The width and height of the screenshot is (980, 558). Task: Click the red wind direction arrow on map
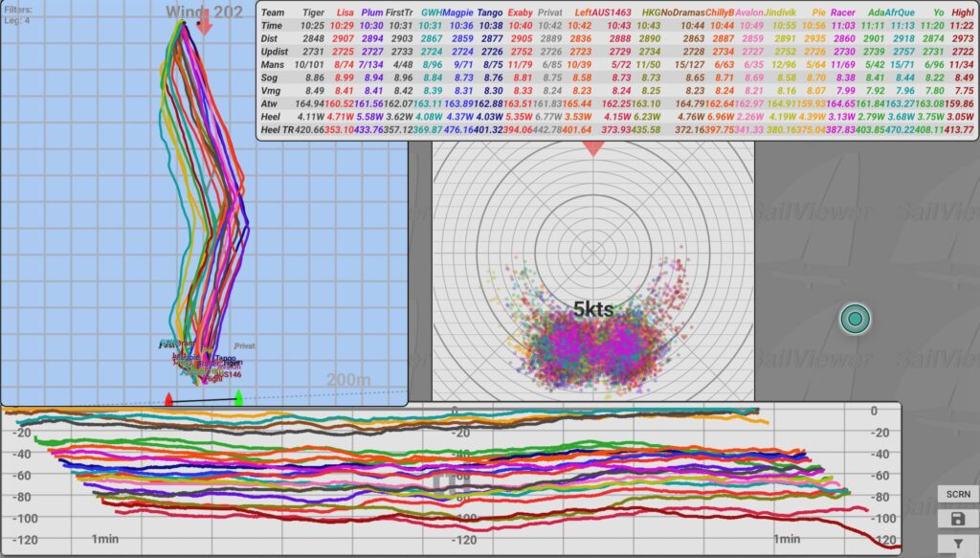tap(205, 24)
